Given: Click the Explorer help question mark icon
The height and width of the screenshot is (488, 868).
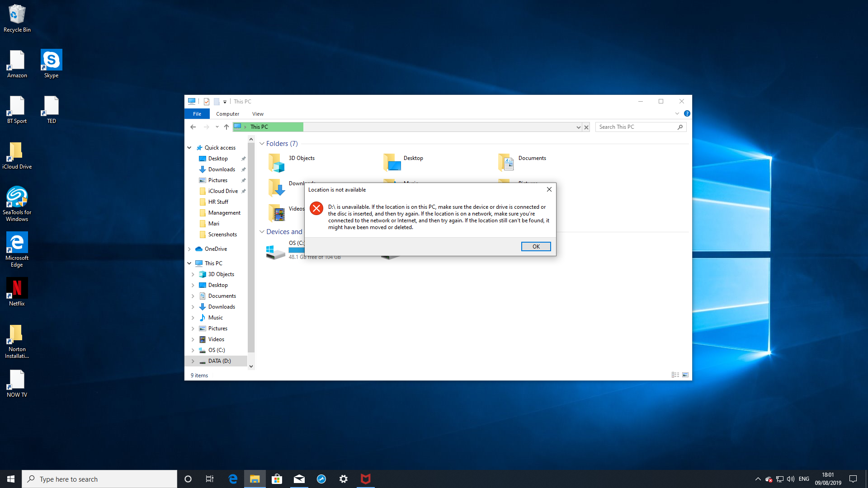Looking at the screenshot, I should pyautogui.click(x=687, y=113).
